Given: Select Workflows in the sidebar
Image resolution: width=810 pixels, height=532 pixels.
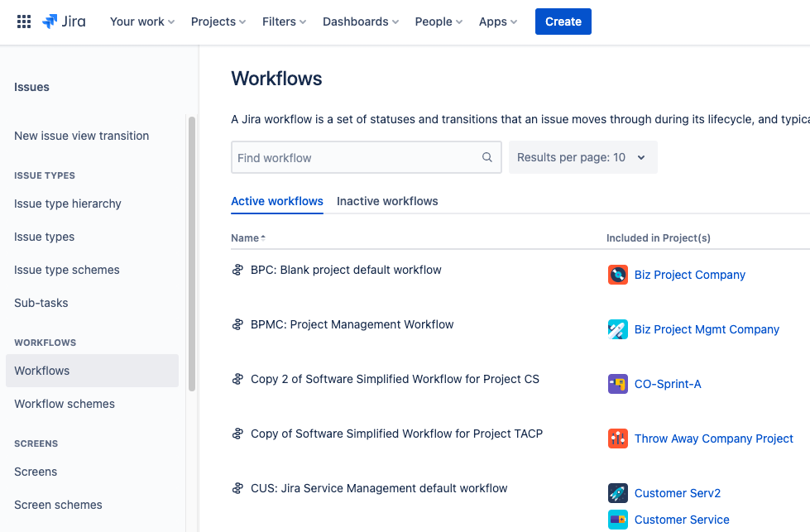Looking at the screenshot, I should pyautogui.click(x=92, y=371).
